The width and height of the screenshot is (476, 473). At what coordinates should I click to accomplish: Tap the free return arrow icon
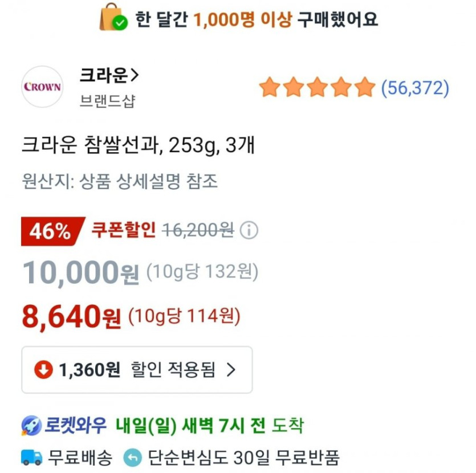pos(133,456)
